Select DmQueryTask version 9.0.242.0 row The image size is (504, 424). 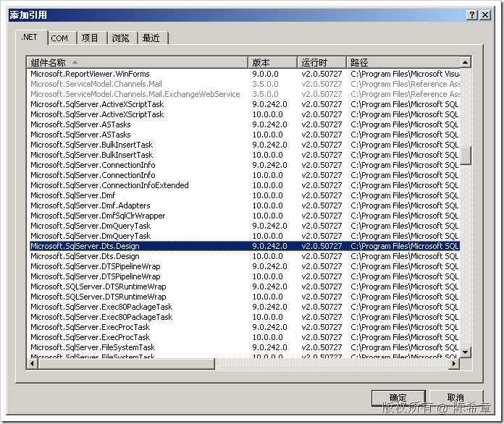coord(244,226)
